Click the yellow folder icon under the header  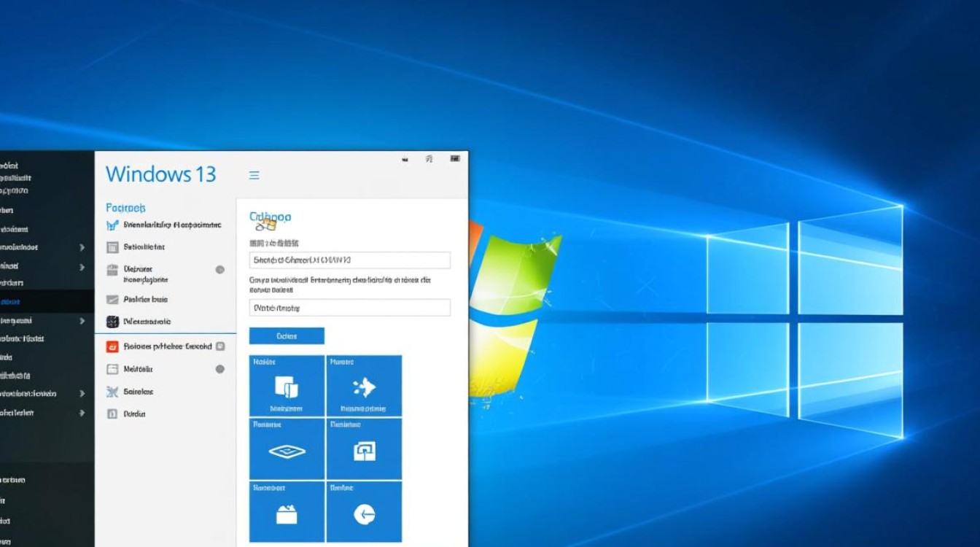268,225
